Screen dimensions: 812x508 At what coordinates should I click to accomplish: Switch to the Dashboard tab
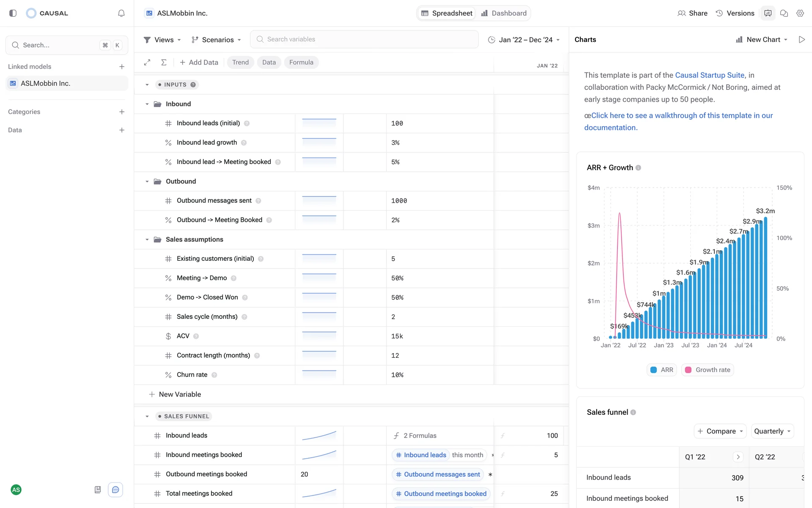coord(504,13)
